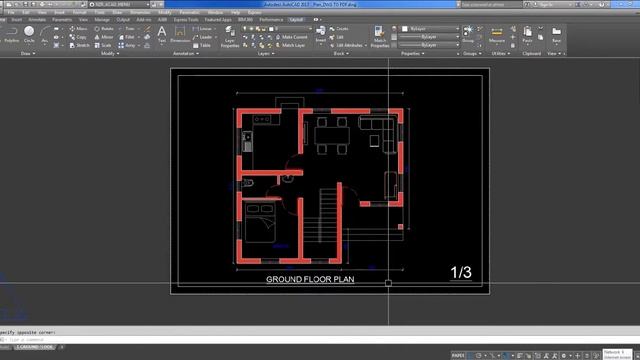Click the keyword search box in title bar
This screenshot has width=640, height=360.
(491, 4)
